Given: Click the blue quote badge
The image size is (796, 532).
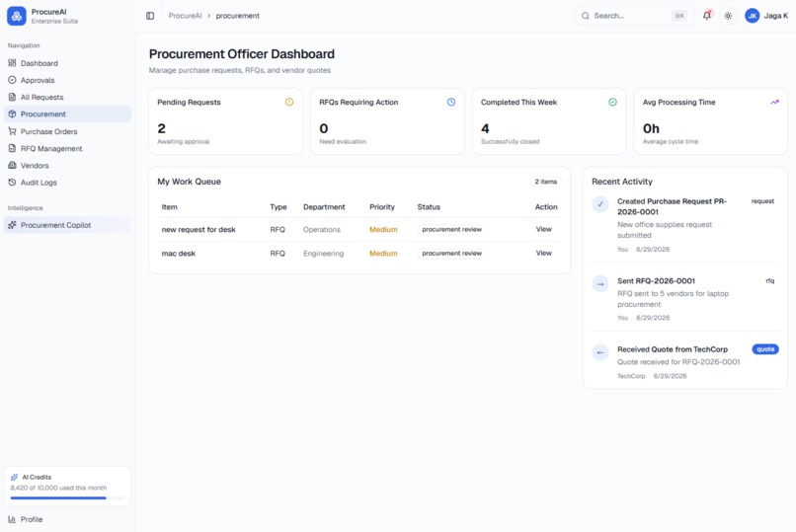Looking at the screenshot, I should pos(765,349).
